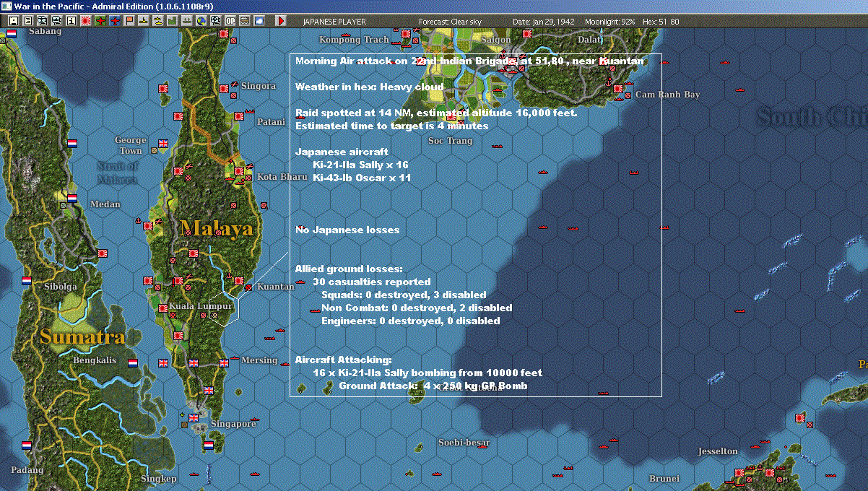Click 'Date: Jan 29, 1942' status text
This screenshot has height=491, width=868.
[544, 22]
